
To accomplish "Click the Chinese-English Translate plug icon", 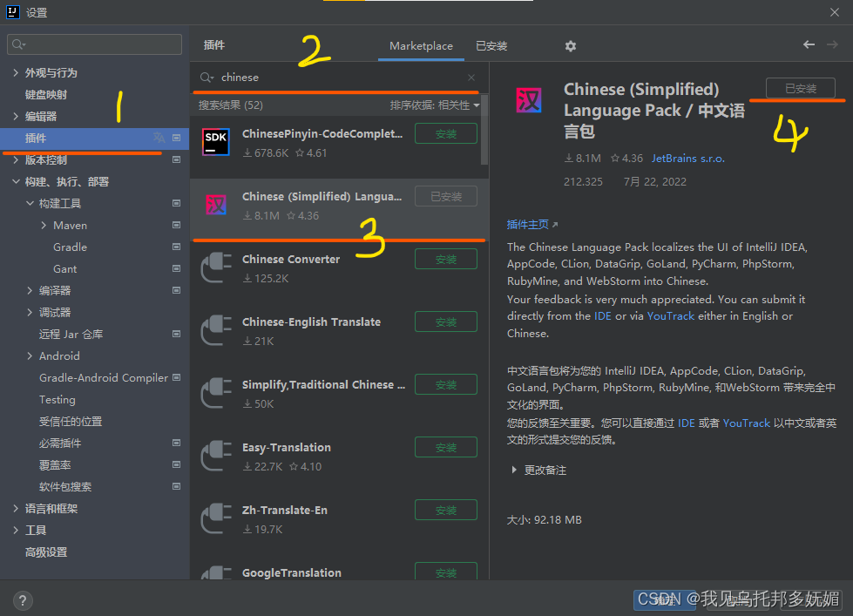I will click(216, 330).
